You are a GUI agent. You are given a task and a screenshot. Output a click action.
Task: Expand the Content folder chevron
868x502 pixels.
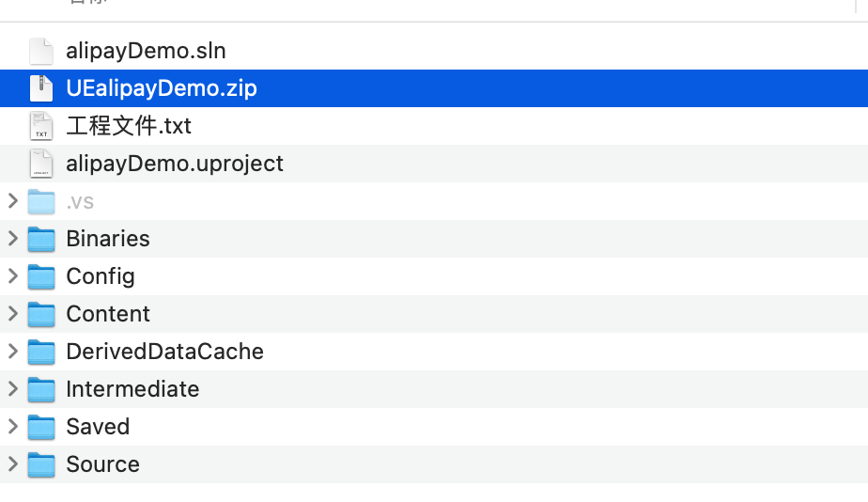[13, 314]
